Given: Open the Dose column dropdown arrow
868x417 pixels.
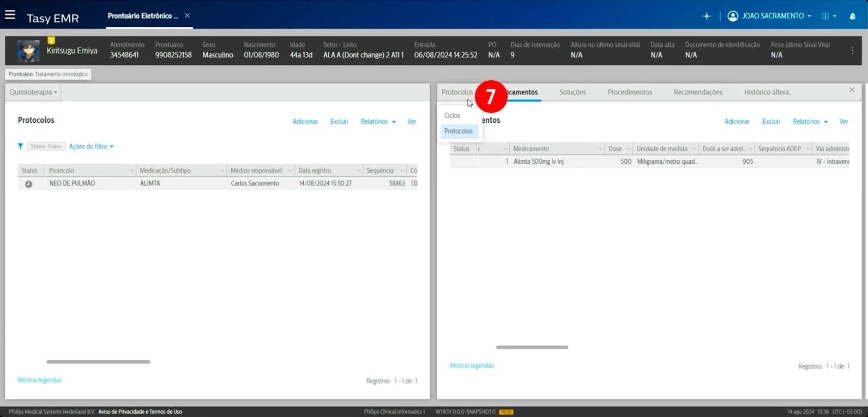Looking at the screenshot, I should (x=629, y=149).
